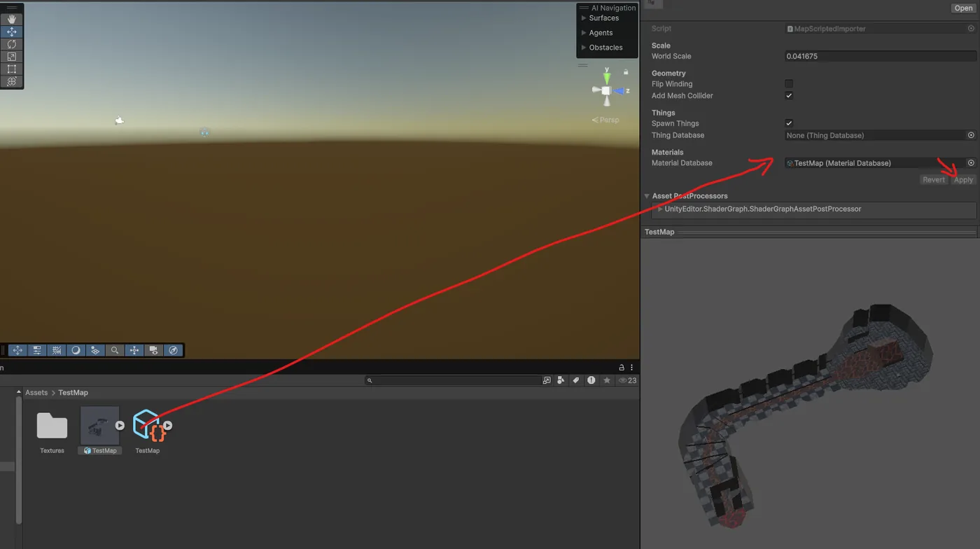Viewport: 980px width, 549px height.
Task: Click the stacked layers icon in scene toolbar
Action: [95, 350]
